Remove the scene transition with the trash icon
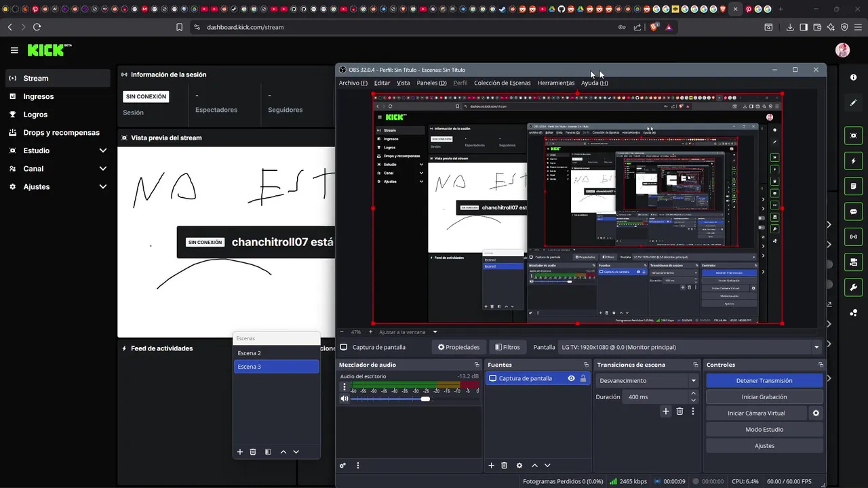This screenshot has width=868, height=488. 679,411
